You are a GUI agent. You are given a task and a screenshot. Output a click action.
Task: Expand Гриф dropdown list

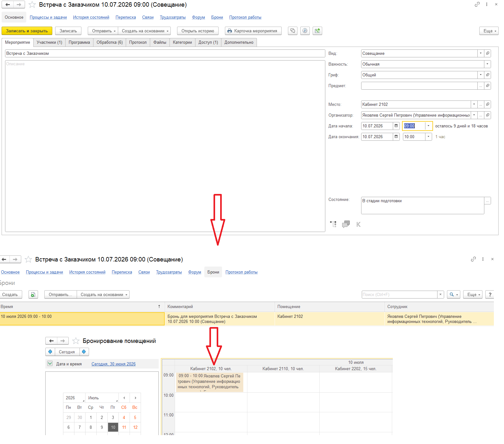pos(481,75)
